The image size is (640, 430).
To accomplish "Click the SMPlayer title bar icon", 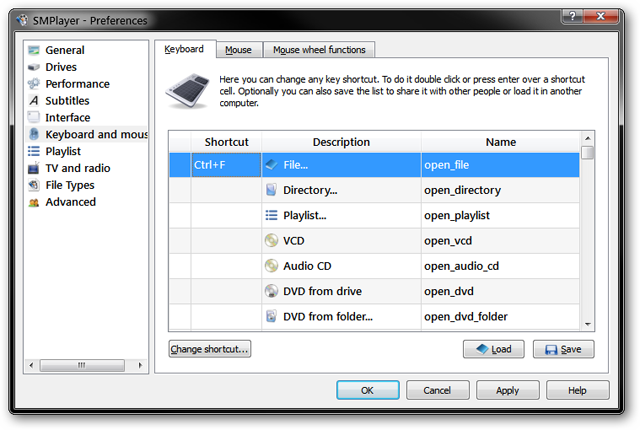I will tap(22, 20).
